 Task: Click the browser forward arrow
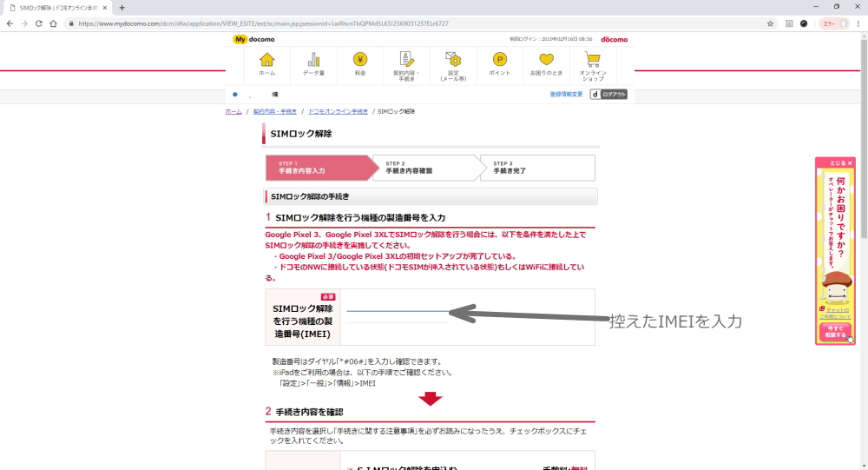coord(23,23)
